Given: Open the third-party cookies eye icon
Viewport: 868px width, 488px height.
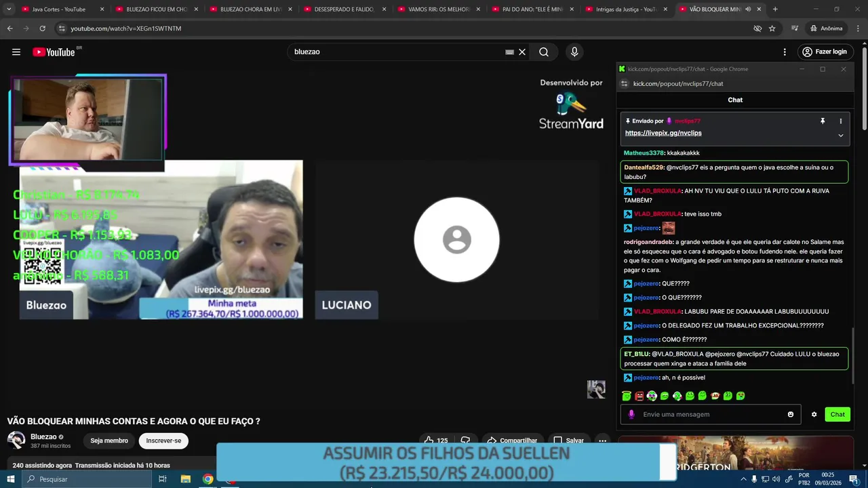Looking at the screenshot, I should [x=757, y=28].
